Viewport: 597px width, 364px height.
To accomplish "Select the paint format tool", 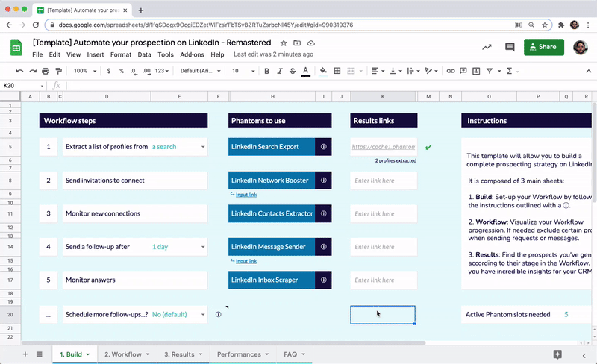I will [x=59, y=71].
